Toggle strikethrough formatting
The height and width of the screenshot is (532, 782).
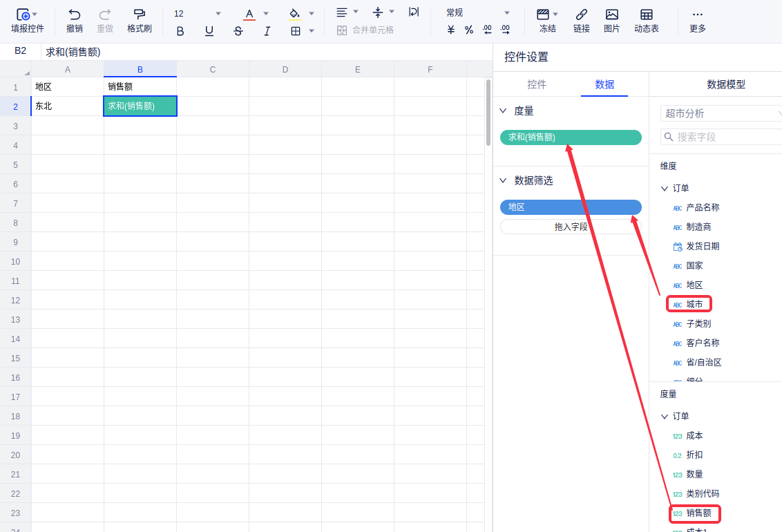(238, 31)
